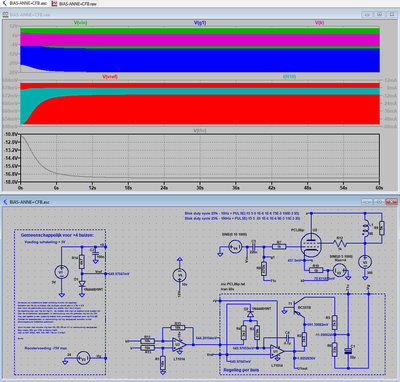Select feedback resistor R13 above op-amp U2
Image resolution: width=400 pixels, height=382 pixels.
[178, 327]
